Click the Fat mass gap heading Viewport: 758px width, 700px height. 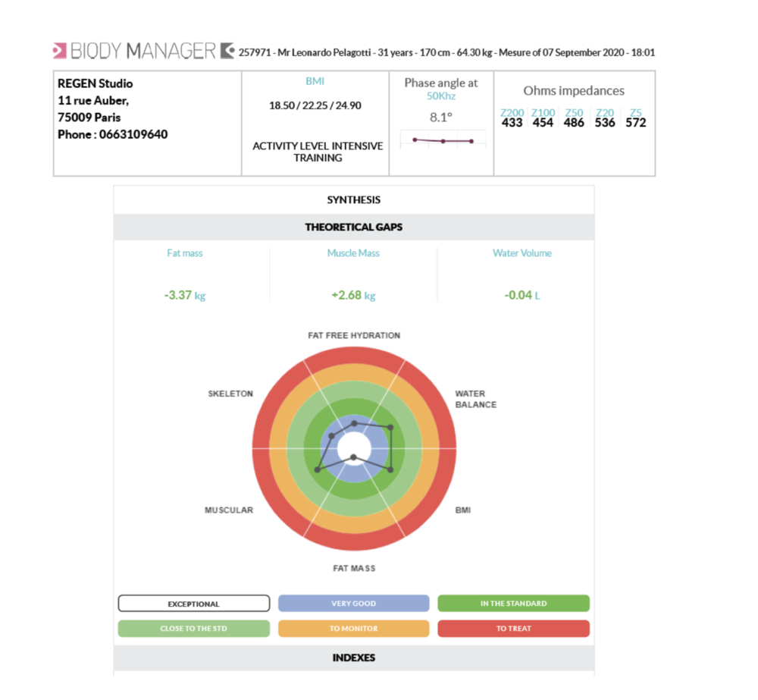coord(185,253)
